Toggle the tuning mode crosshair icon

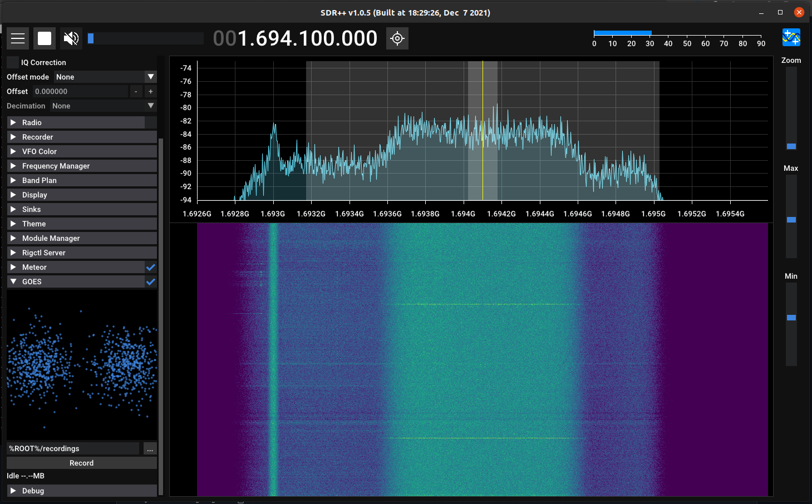tap(397, 38)
